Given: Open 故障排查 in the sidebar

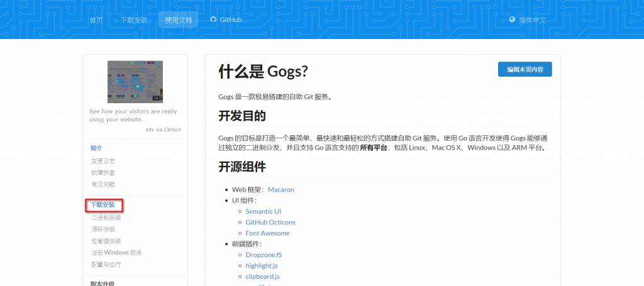Looking at the screenshot, I should click(103, 173).
